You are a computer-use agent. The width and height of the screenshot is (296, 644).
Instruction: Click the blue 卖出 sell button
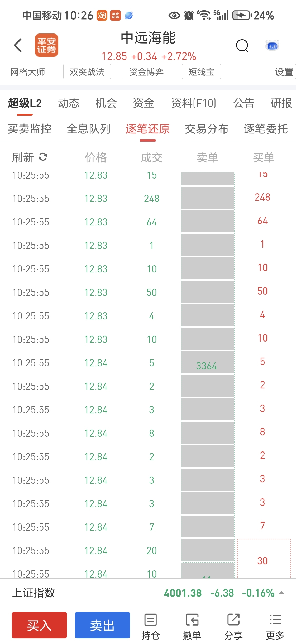[102, 625]
